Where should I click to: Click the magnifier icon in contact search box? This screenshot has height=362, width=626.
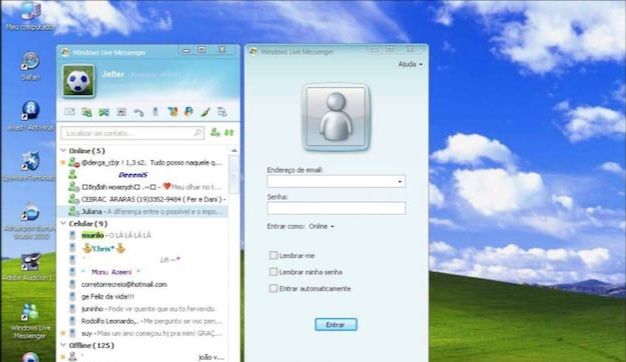point(198,133)
